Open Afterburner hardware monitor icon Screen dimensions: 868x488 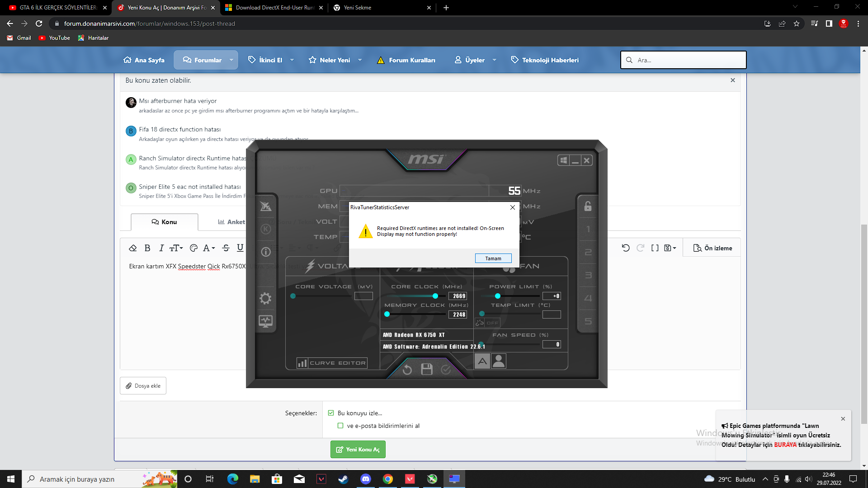[x=265, y=321]
